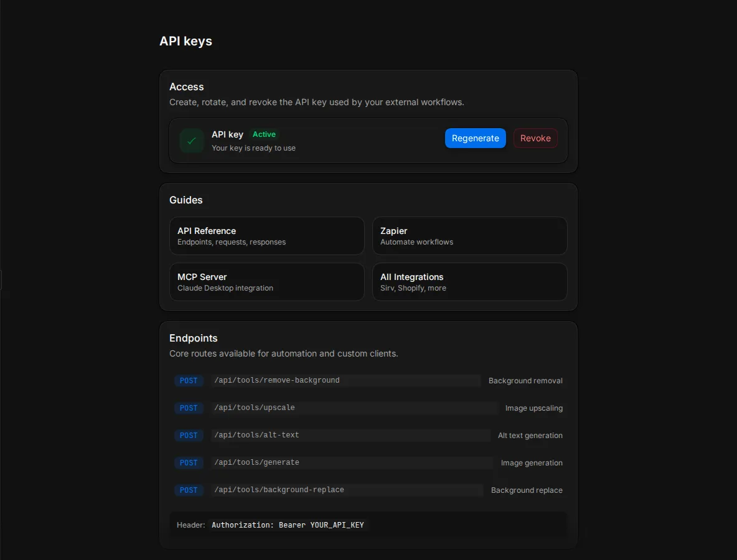
Task: Open the All Integrations guide card
Action: [x=469, y=282]
